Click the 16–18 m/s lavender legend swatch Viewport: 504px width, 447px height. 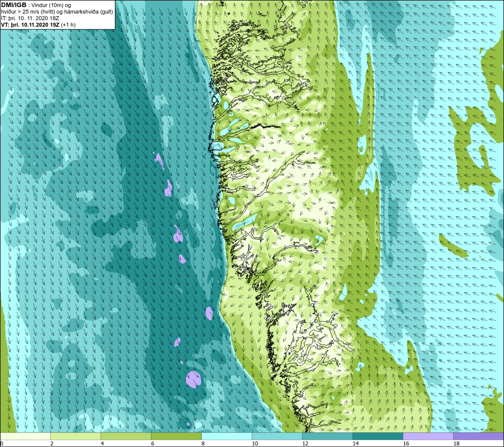[x=428, y=436]
